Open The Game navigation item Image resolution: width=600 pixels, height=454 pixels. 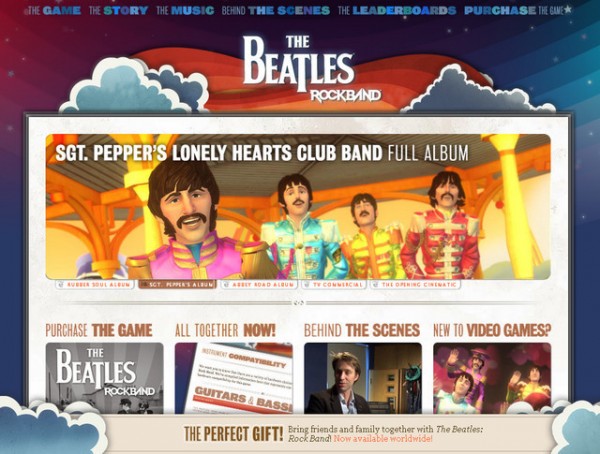pyautogui.click(x=54, y=10)
